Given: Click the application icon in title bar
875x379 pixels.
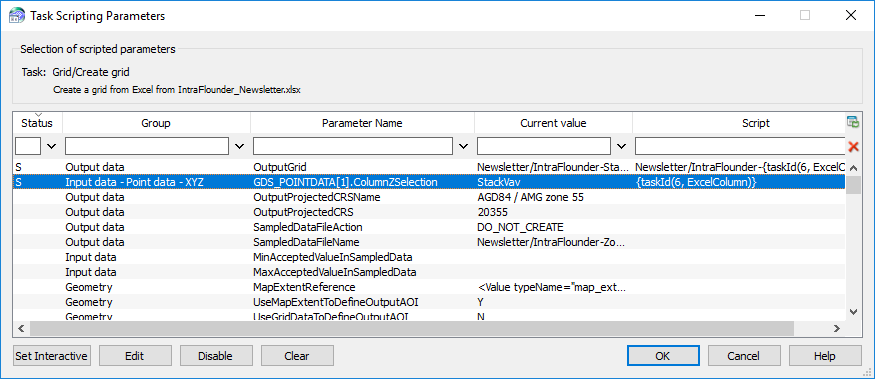Looking at the screenshot, I should 17,15.
